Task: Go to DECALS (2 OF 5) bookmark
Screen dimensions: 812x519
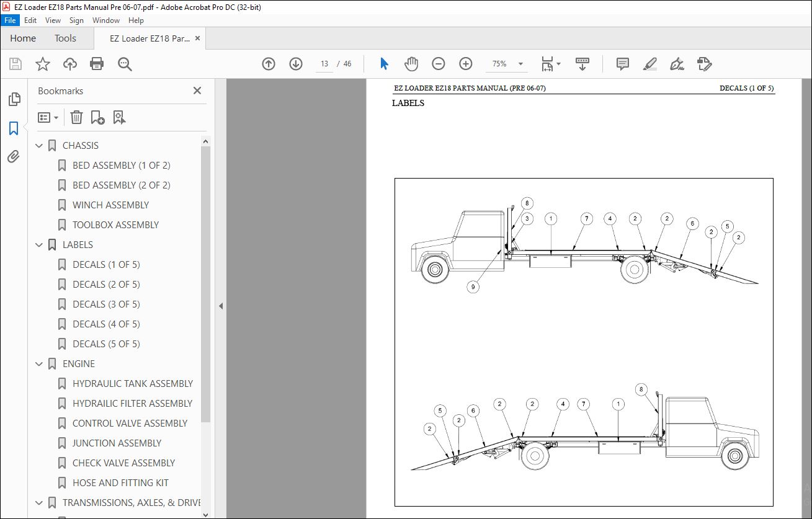Action: pyautogui.click(x=106, y=285)
